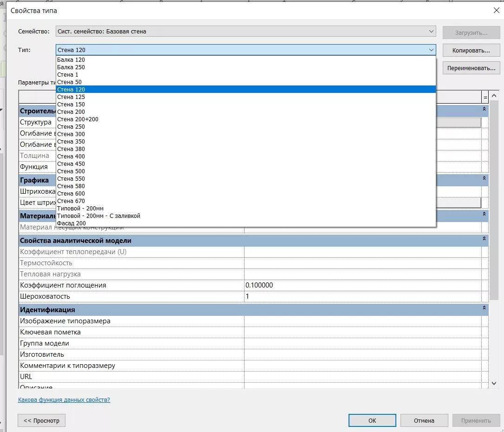Pick Балка 250 in type list
The image size is (504, 432).
pos(71,67)
